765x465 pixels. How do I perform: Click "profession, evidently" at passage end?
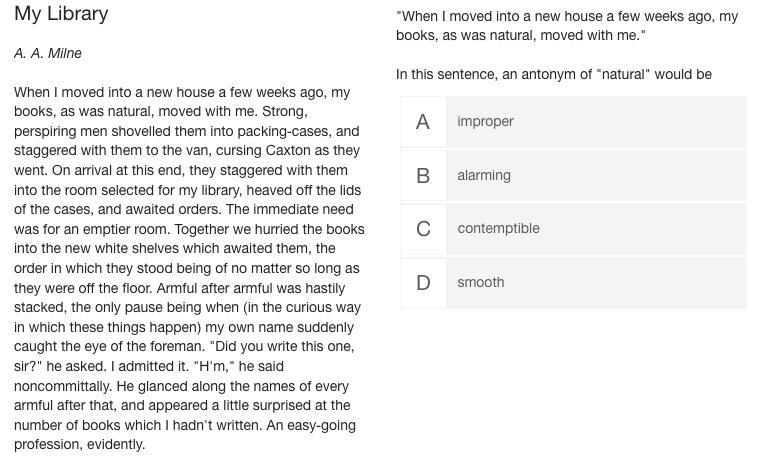tap(80, 445)
